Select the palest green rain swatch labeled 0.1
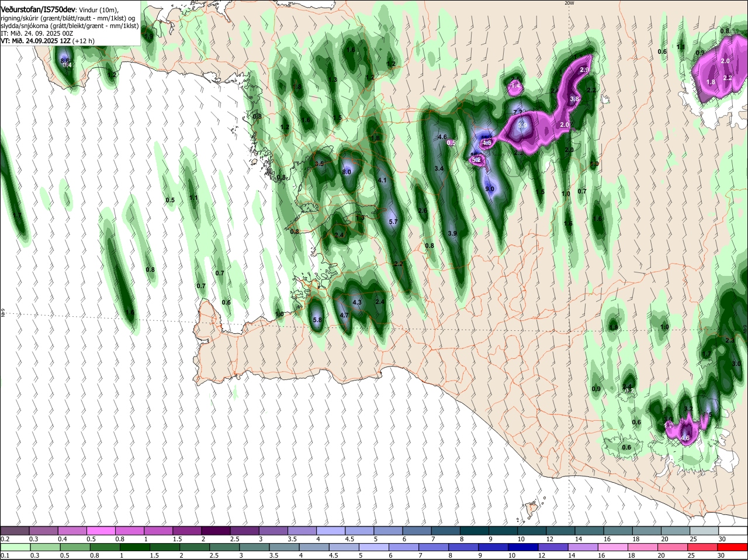 (15, 547)
